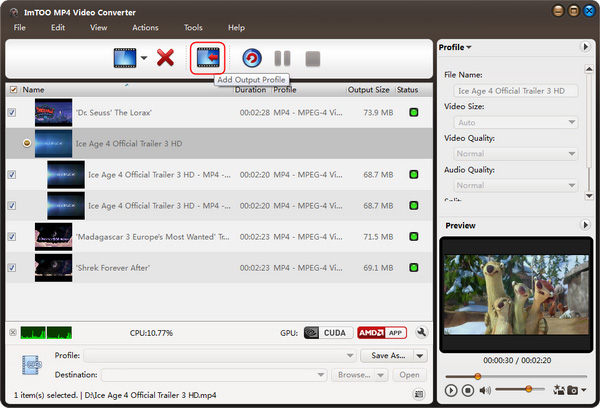Image resolution: width=600 pixels, height=408 pixels.
Task: Click the Dr. Seuss The Lorax thumbnail
Action: 53,113
